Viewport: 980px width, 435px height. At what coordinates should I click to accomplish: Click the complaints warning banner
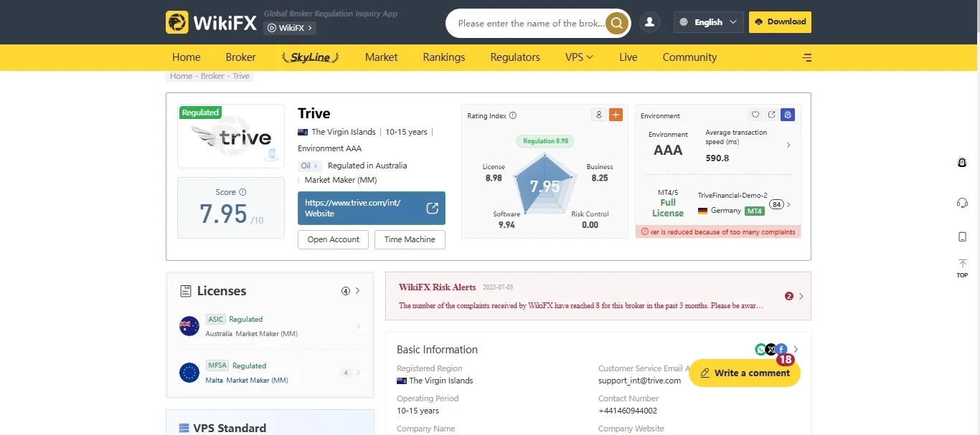pos(718,231)
